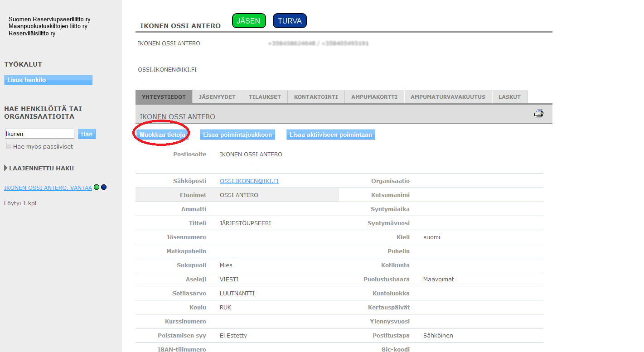Open search result Ikonen Ossi Antero, Vantaa
This screenshot has width=644, height=352.
click(48, 188)
